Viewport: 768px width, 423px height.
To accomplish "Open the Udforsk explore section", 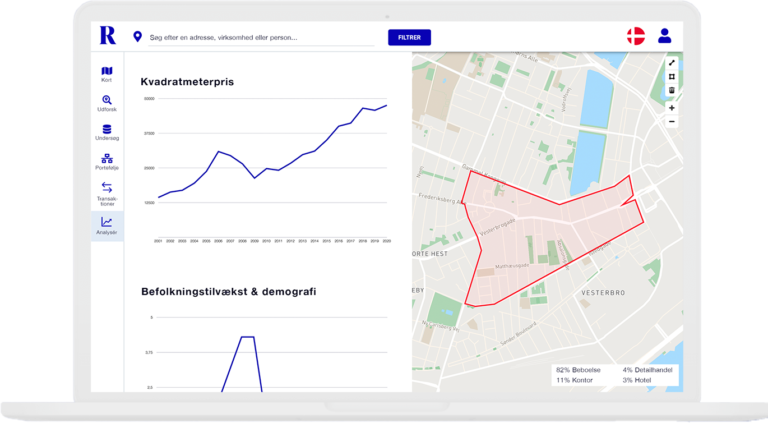I will pyautogui.click(x=107, y=104).
